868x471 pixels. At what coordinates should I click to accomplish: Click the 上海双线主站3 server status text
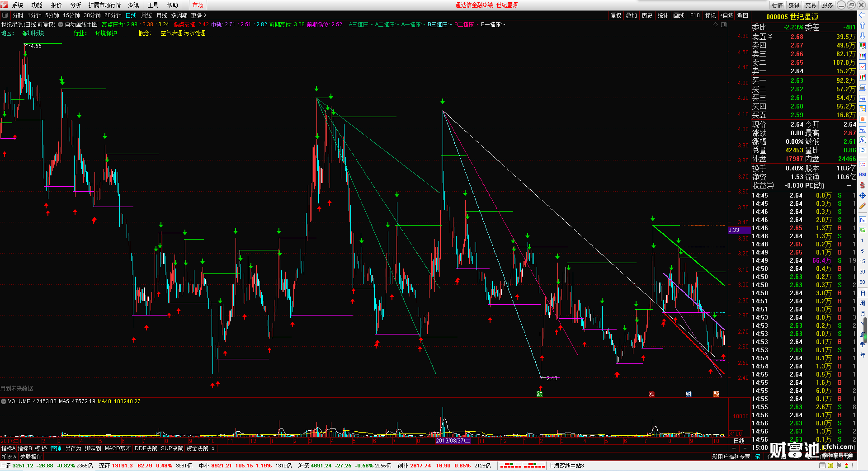[x=566, y=466]
